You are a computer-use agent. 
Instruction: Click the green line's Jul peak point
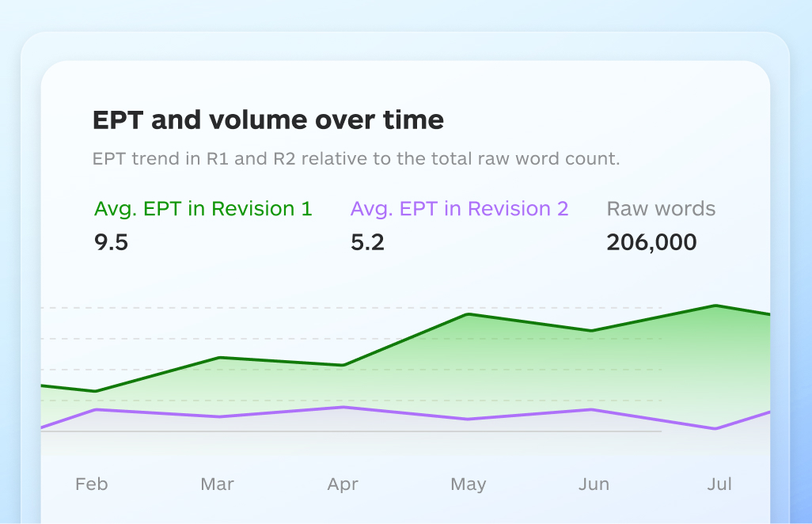point(716,306)
